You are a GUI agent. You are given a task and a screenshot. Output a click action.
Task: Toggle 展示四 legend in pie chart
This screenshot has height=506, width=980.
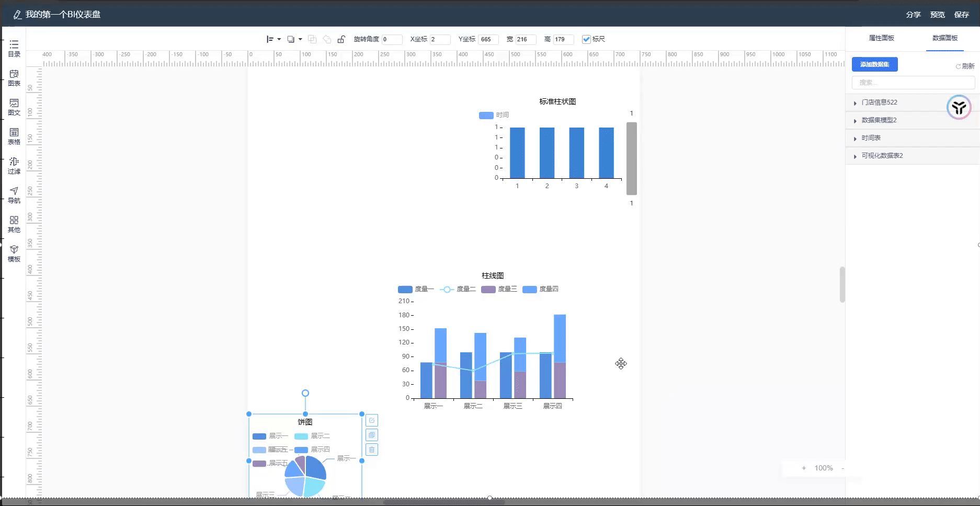click(312, 450)
